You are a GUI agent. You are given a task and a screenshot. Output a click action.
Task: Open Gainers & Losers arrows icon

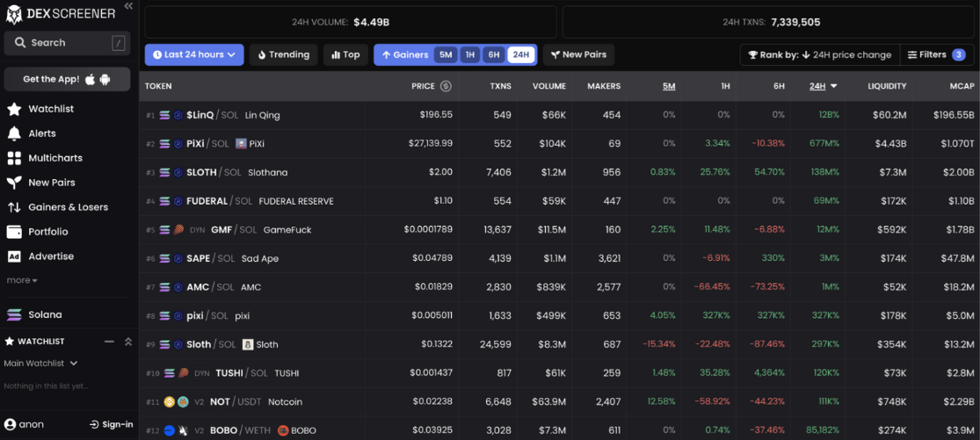[x=14, y=207]
